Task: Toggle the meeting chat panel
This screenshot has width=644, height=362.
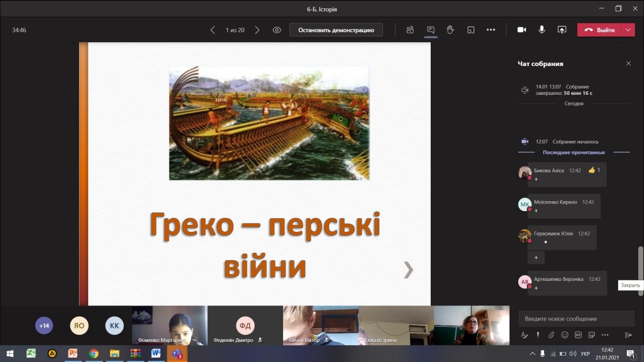Action: pos(430,30)
